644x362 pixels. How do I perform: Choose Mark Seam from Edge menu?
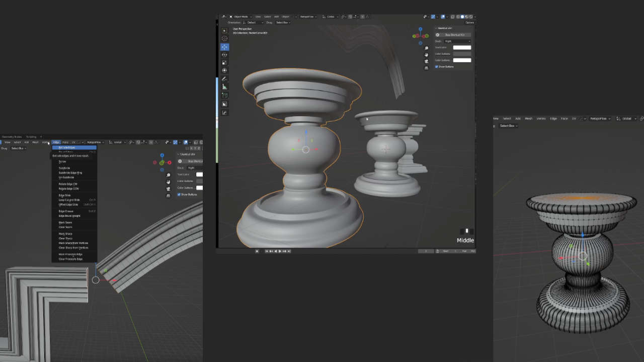tap(65, 222)
